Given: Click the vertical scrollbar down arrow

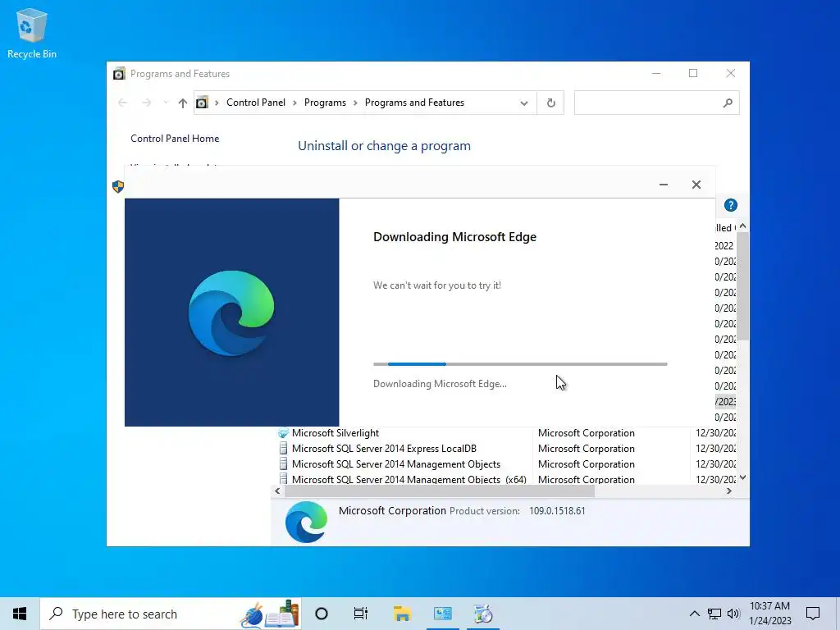Looking at the screenshot, I should click(742, 477).
